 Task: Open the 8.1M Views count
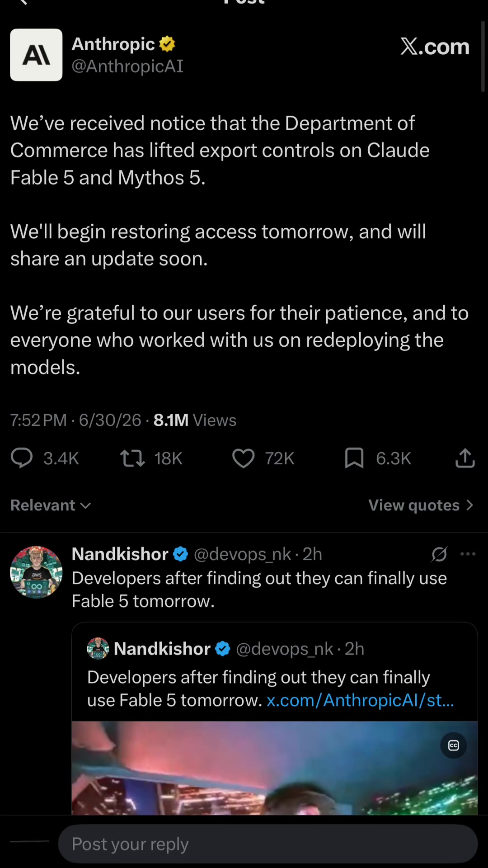tap(195, 420)
